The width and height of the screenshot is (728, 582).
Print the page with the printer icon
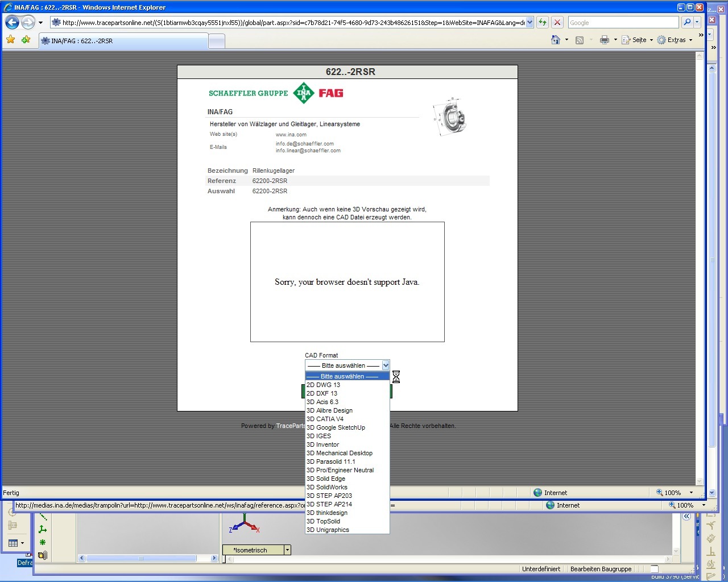pos(604,40)
